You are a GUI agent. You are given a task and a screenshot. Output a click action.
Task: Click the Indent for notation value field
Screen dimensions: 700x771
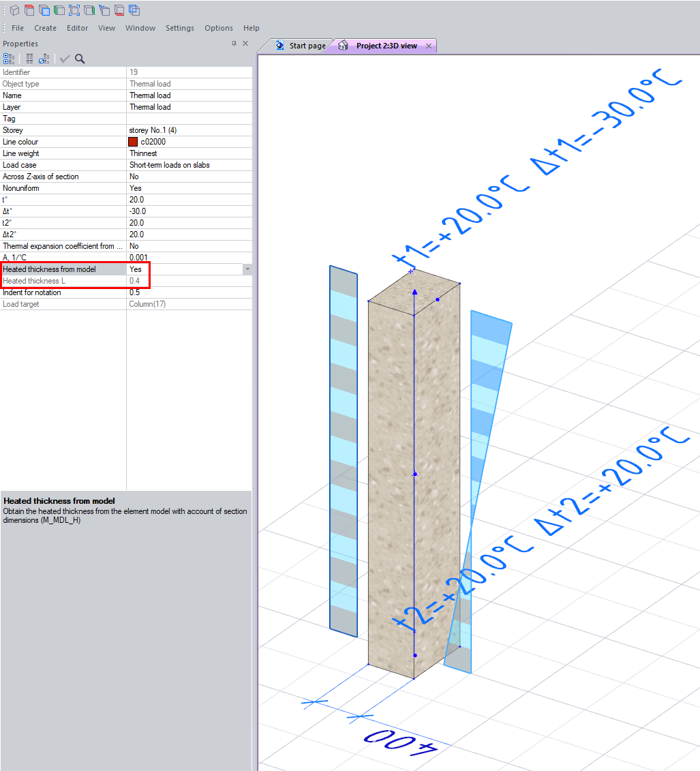[189, 292]
